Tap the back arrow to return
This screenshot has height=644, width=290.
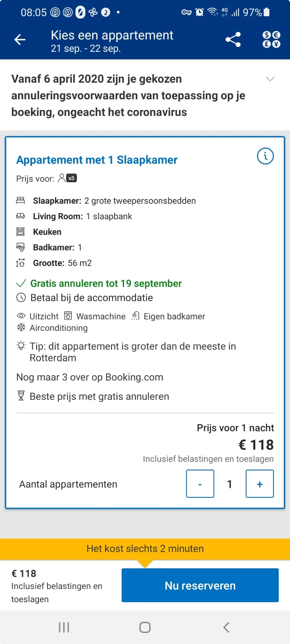pos(20,40)
